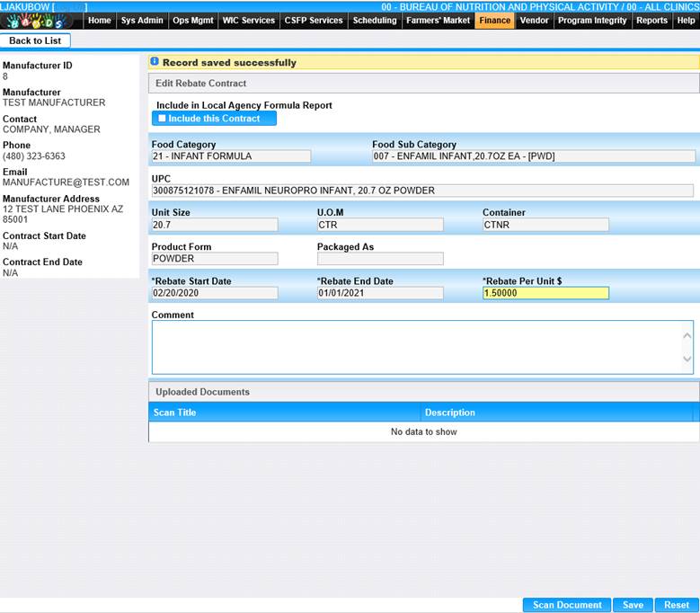Image resolution: width=700 pixels, height=613 pixels.
Task: Open the Home menu
Action: (100, 20)
